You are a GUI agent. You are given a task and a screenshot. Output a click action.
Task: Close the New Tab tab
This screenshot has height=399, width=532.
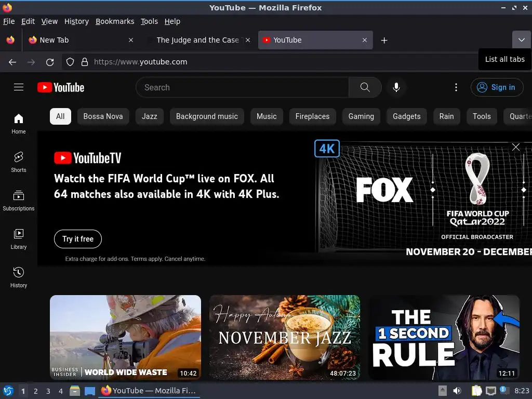(x=131, y=40)
